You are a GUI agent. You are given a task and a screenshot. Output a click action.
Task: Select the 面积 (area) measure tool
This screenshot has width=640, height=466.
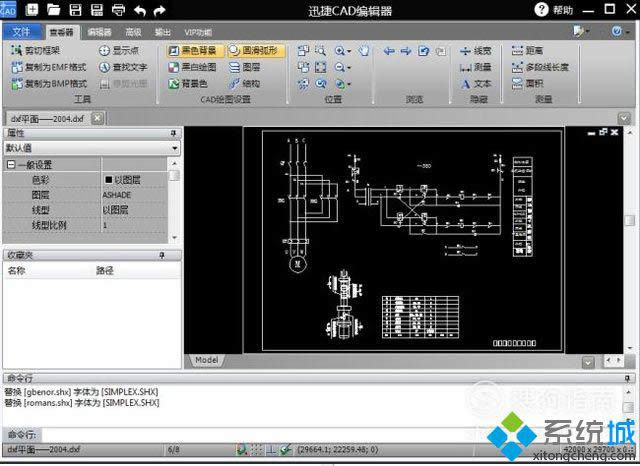526,84
